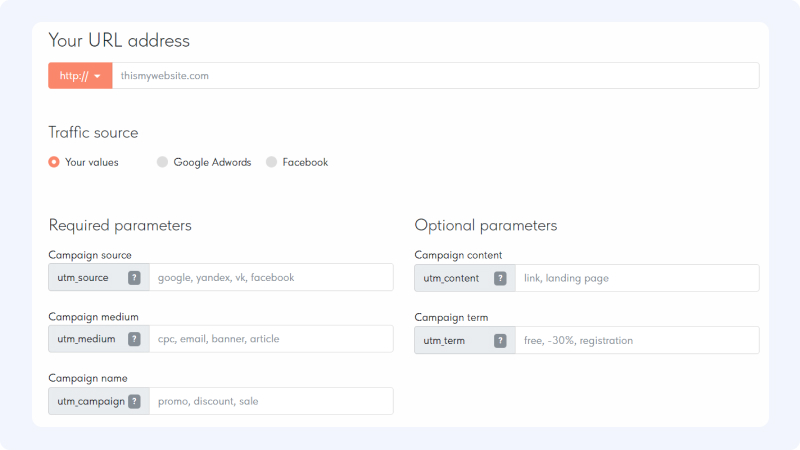Click the Campaign term input field

click(x=637, y=340)
